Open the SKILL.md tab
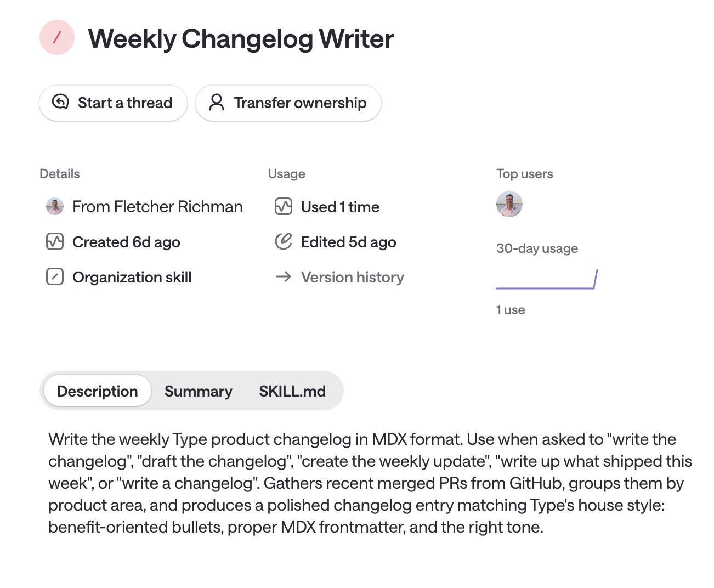714x588 pixels. [x=292, y=391]
